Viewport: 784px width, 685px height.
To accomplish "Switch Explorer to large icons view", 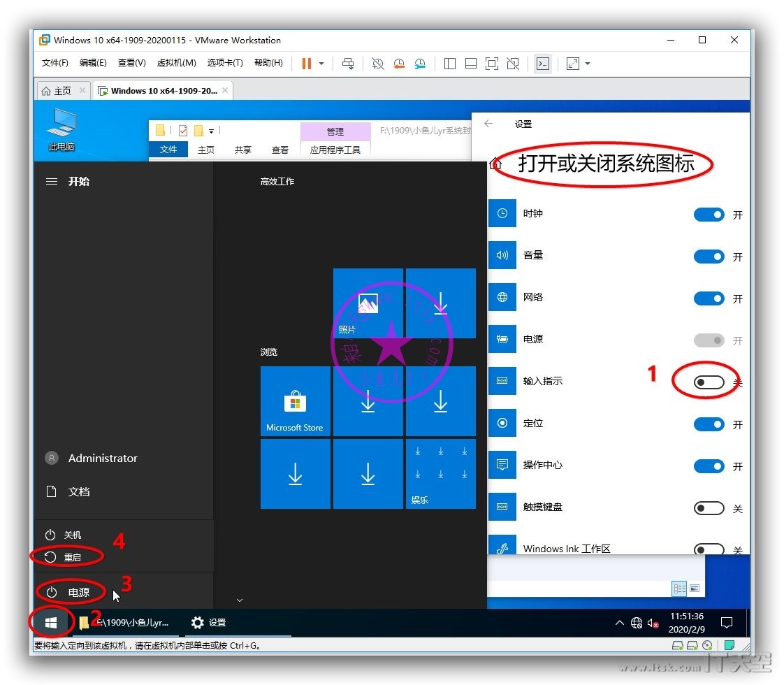I will (x=695, y=588).
